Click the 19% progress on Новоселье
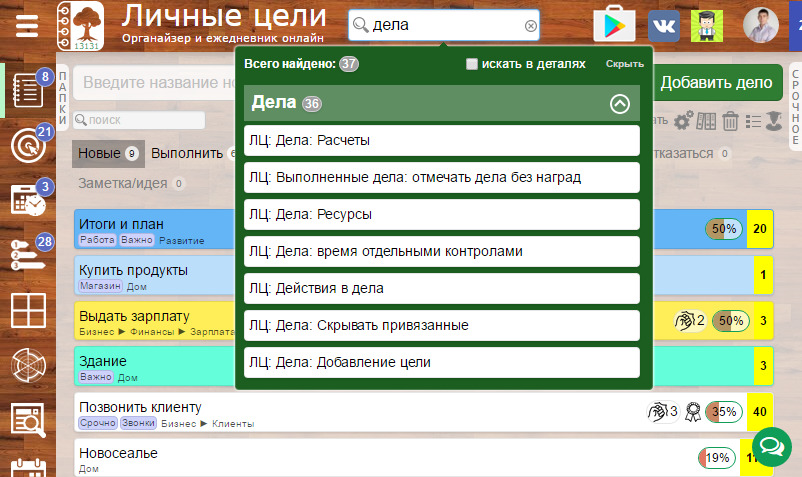The width and height of the screenshot is (802, 477). pos(717,458)
